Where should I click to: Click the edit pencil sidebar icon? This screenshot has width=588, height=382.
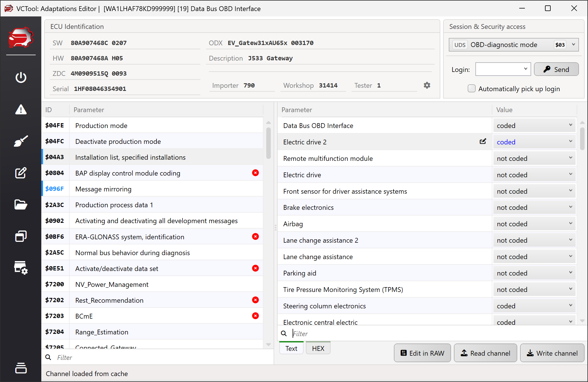[x=21, y=173]
